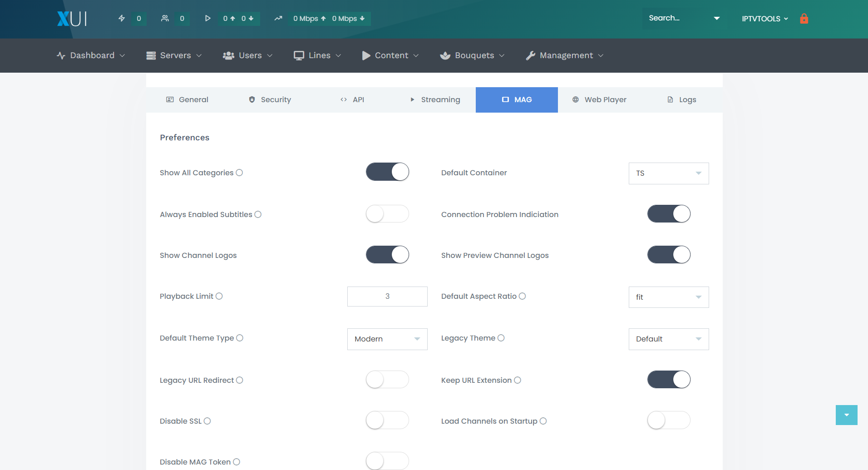Enable Disable MAG Token switch
This screenshot has height=470, width=868.
(387, 461)
